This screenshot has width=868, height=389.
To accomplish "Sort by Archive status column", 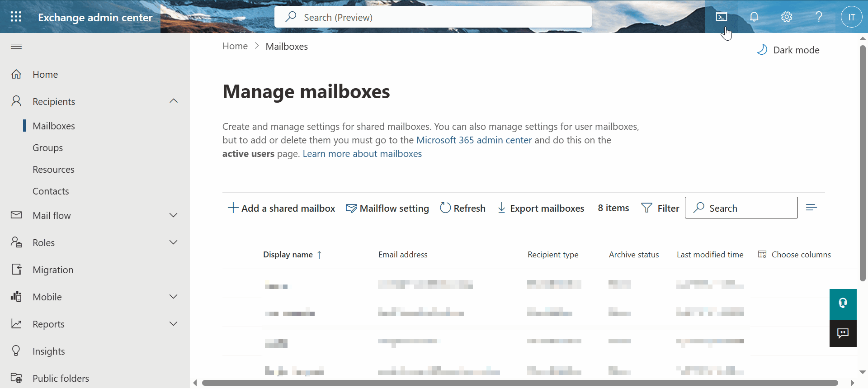I will coord(634,255).
